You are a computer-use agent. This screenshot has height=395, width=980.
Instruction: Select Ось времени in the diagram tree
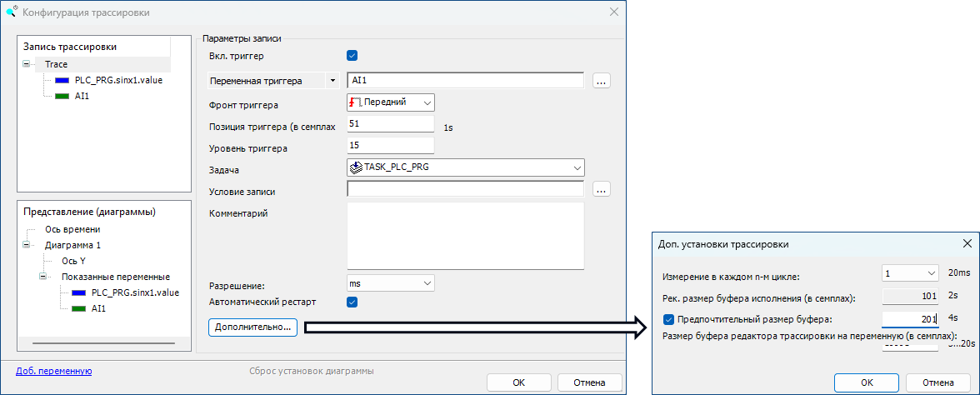tap(72, 229)
